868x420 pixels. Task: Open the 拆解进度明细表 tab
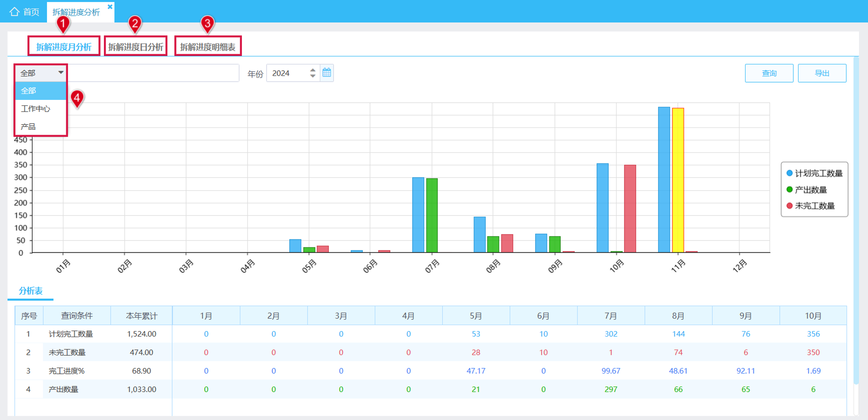208,47
